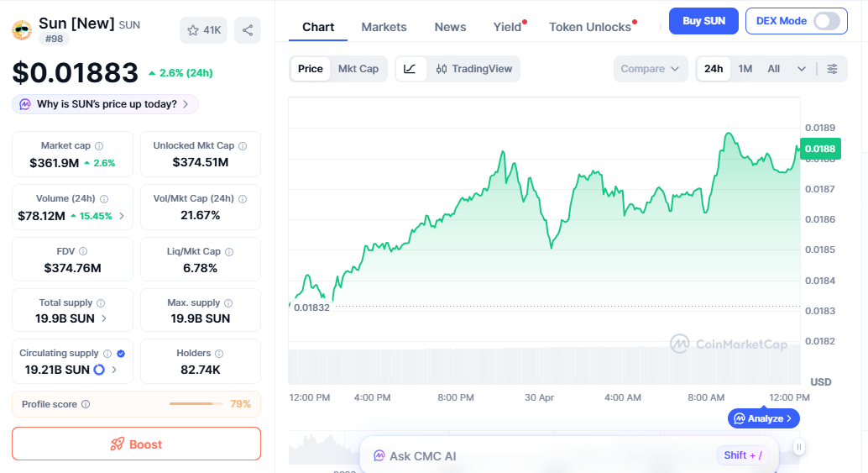868x473 pixels.
Task: Click Buy SUN button
Action: [703, 21]
